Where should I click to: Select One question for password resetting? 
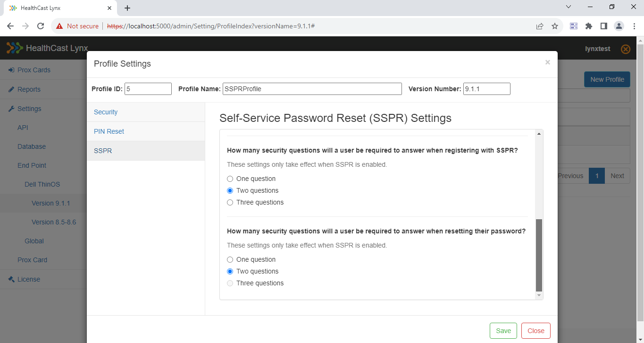[230, 260]
